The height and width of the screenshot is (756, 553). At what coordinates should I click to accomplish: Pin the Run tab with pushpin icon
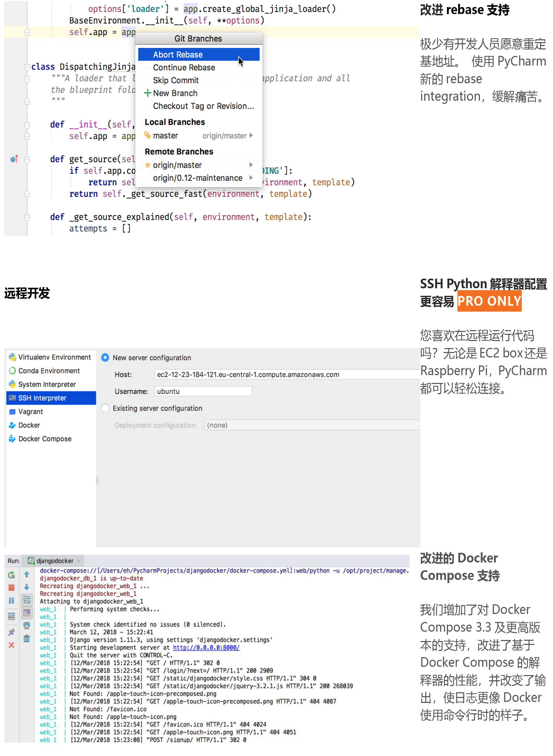pyautogui.click(x=11, y=632)
